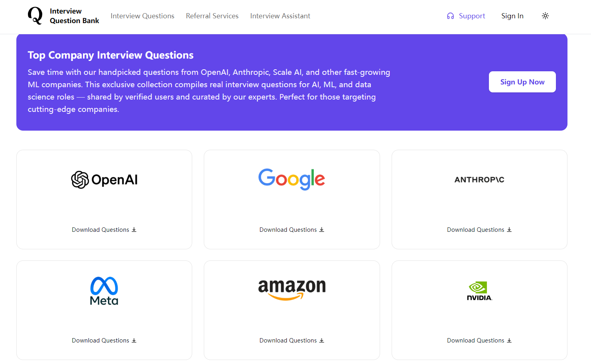Click the Google logo
591x364 pixels.
(292, 179)
